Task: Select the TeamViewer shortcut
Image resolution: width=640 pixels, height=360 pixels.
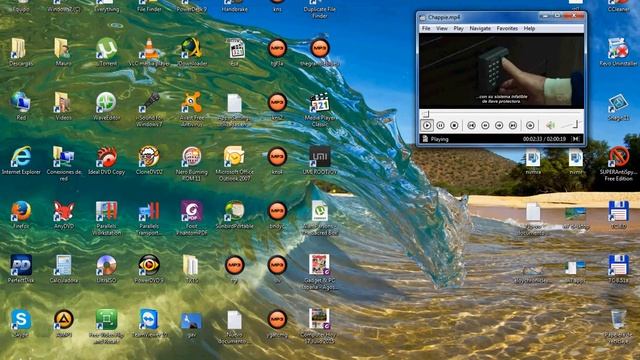Action: pos(149,323)
